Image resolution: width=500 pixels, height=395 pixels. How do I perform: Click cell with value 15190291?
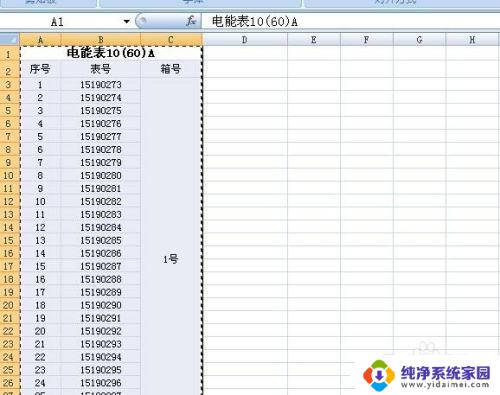[101, 318]
